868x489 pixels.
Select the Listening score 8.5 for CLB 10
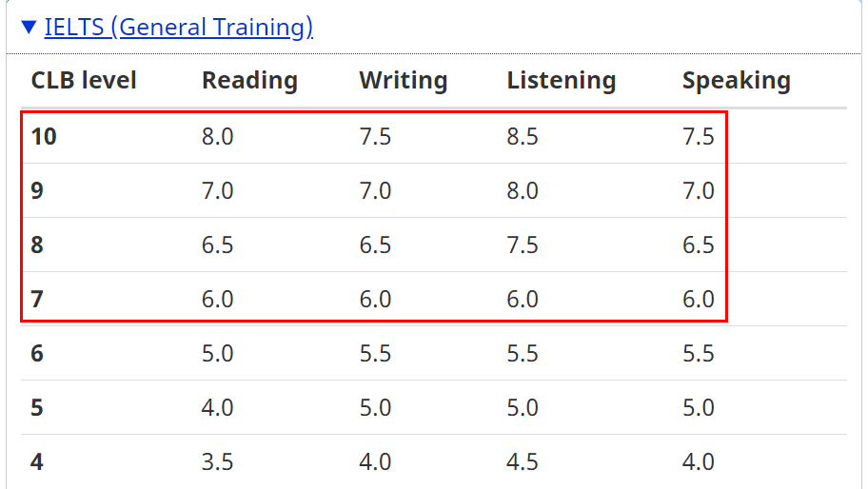point(523,137)
